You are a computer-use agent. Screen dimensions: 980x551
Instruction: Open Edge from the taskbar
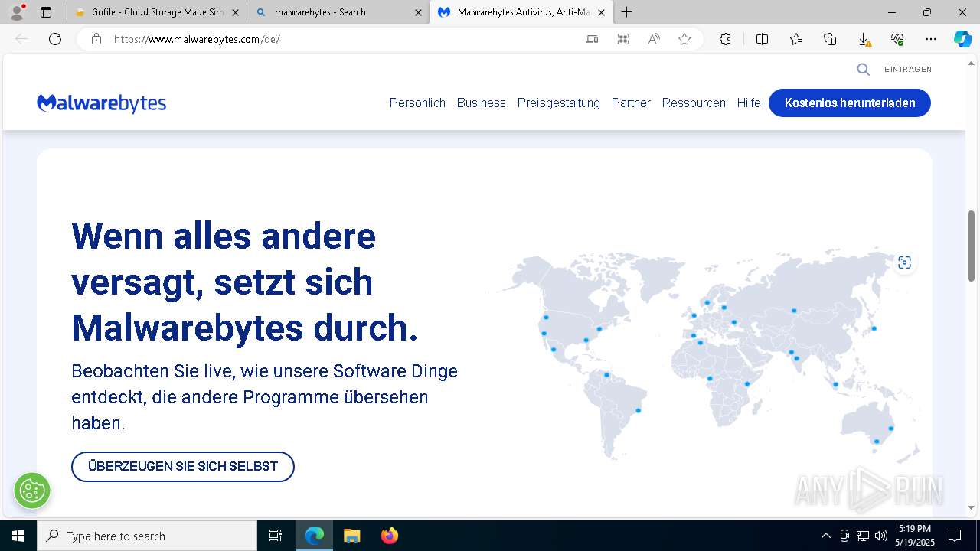[315, 536]
